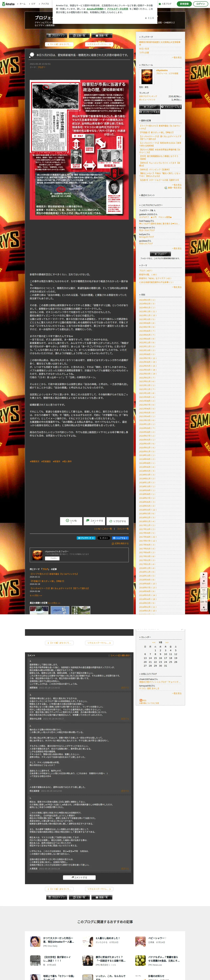Open theme ブログ ( 407 )

145,271
